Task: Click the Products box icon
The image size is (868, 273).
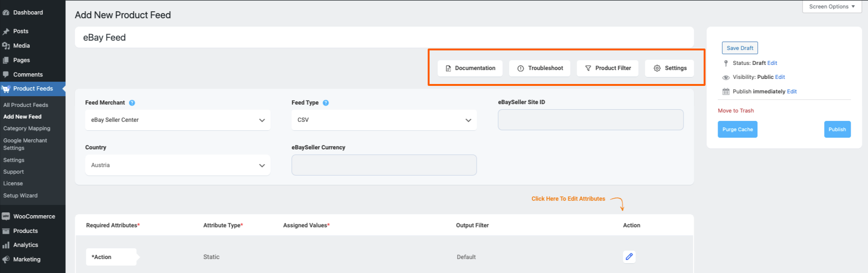Action: [6, 231]
